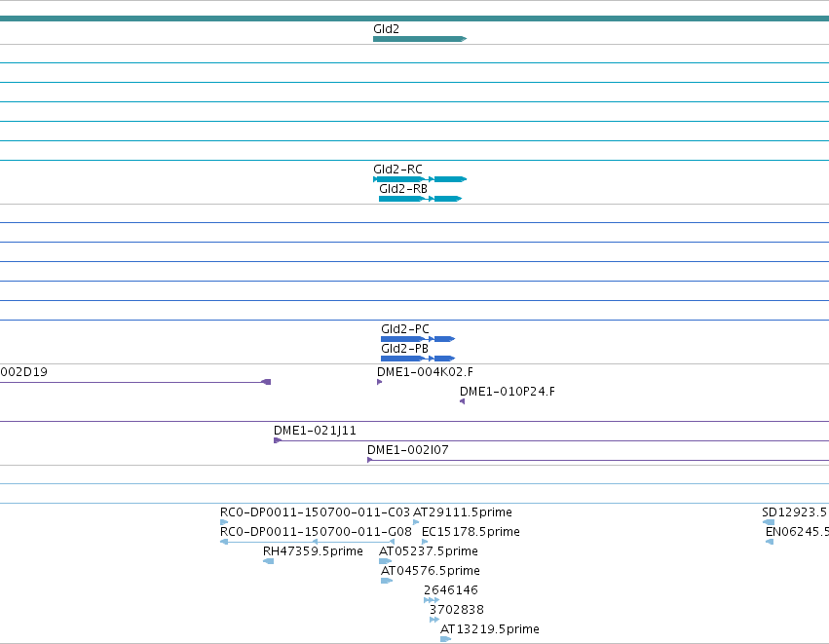This screenshot has height=644, width=829.
Task: Select the RH47359.5prime EST glyph
Action: [x=269, y=561]
